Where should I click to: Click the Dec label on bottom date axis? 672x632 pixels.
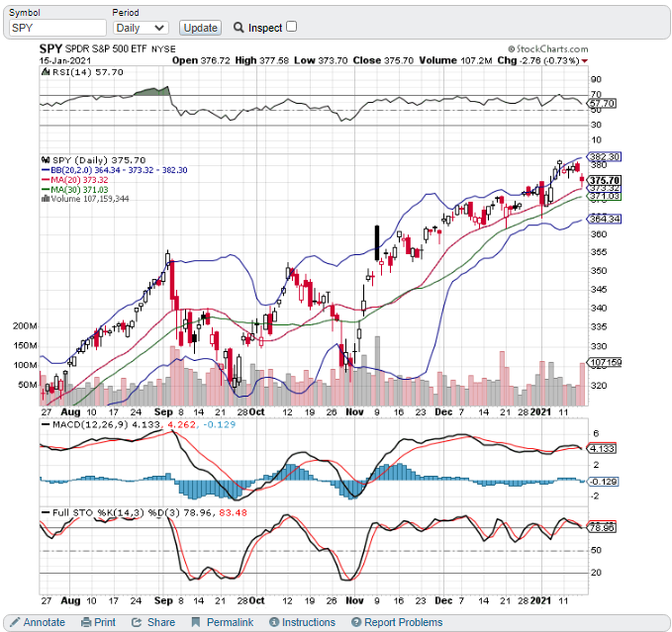[x=443, y=600]
